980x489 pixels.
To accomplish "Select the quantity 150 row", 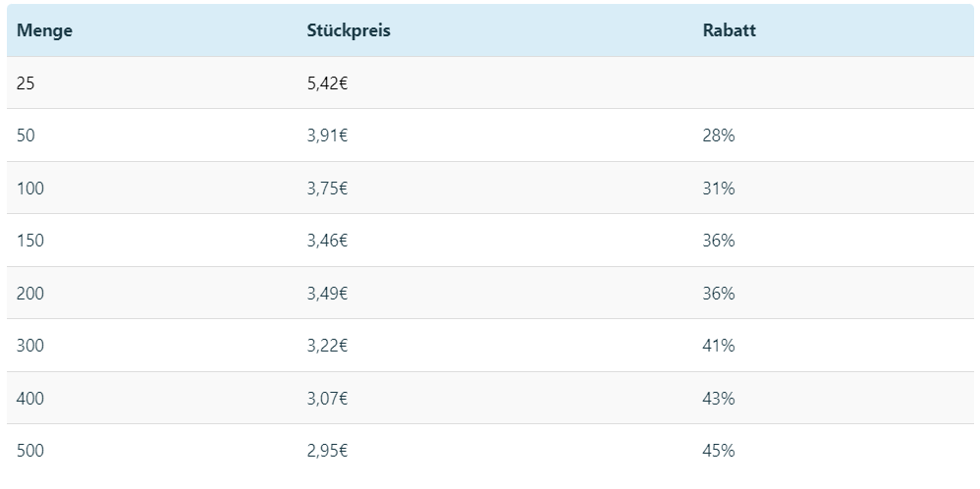I will [x=490, y=241].
